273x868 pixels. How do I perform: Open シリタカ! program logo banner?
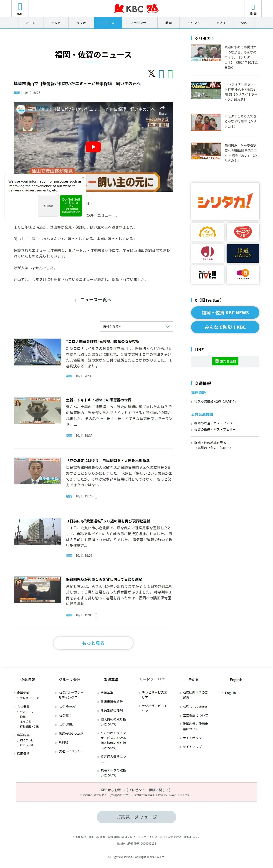tap(225, 201)
